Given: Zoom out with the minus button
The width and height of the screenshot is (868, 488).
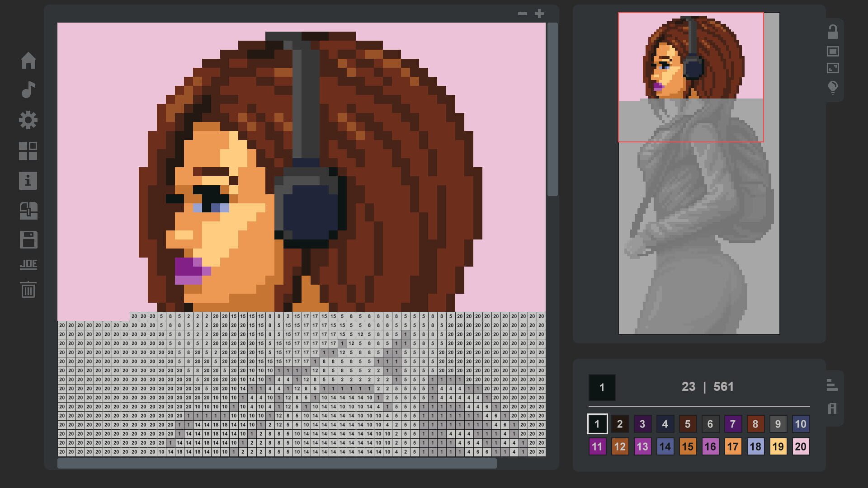Looking at the screenshot, I should 523,13.
